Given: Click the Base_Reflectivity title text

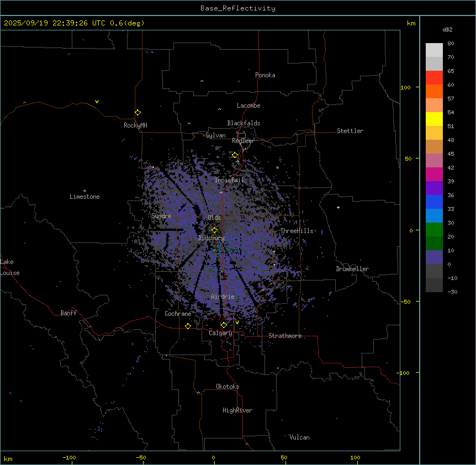Looking at the screenshot, I should (x=237, y=8).
